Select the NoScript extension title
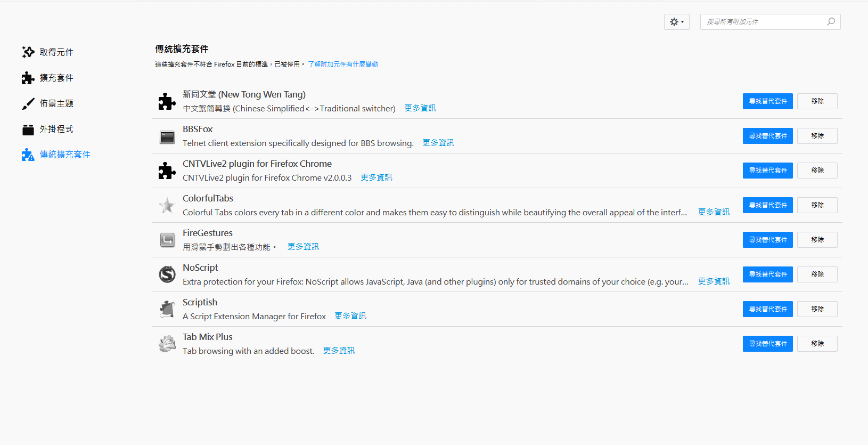868x445 pixels. click(x=200, y=268)
